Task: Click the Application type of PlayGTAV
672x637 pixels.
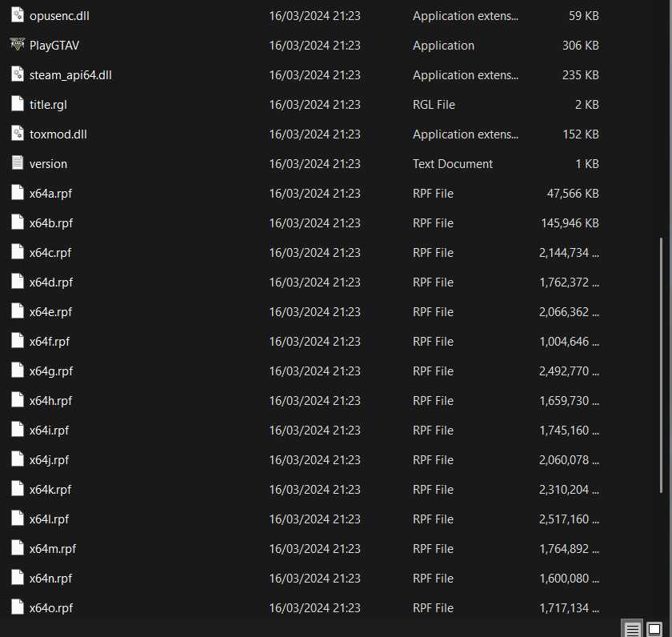Action: (443, 46)
